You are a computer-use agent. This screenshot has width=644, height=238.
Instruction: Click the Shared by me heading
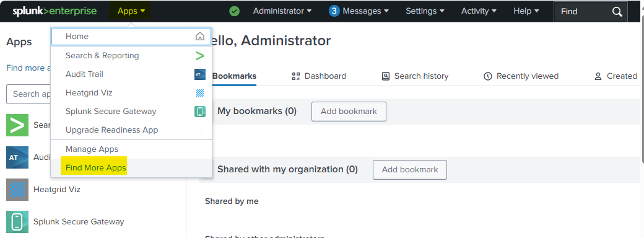232,201
